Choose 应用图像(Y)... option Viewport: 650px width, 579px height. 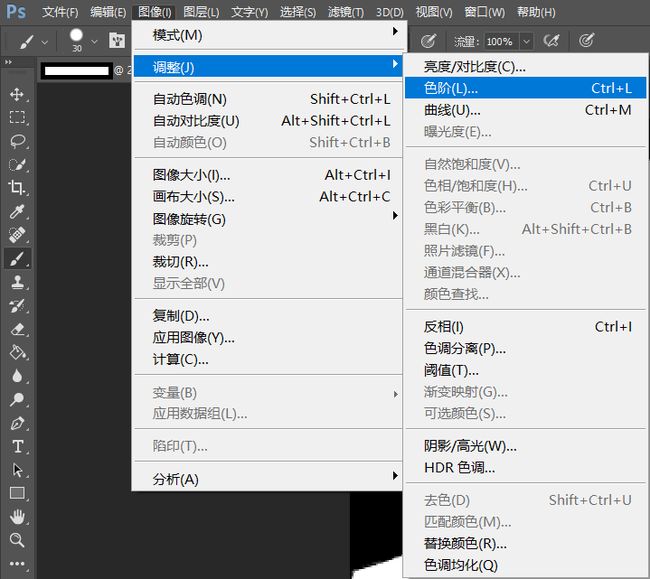coord(268,337)
